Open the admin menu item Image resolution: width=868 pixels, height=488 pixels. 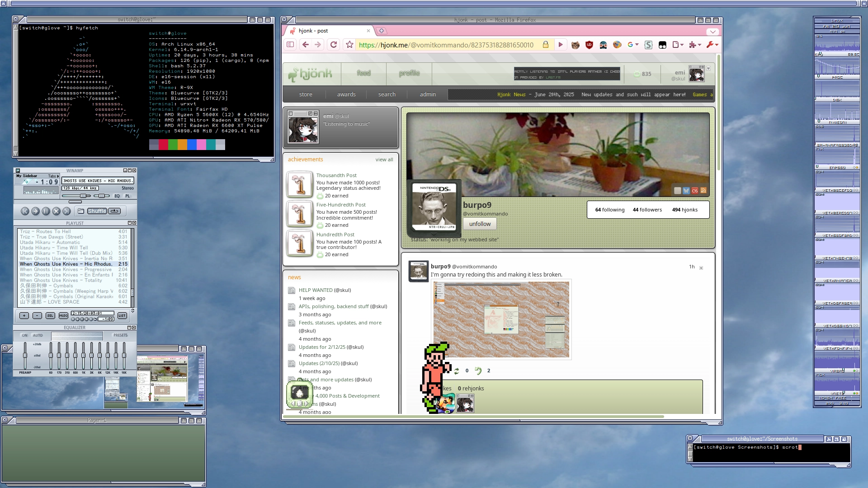coord(428,94)
